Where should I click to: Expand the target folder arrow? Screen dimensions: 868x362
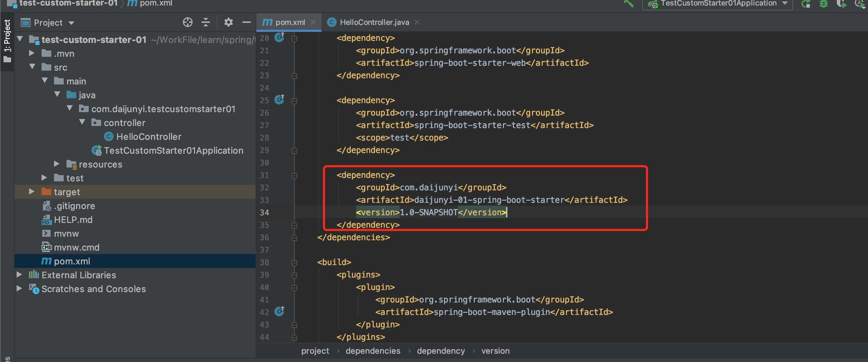point(32,191)
